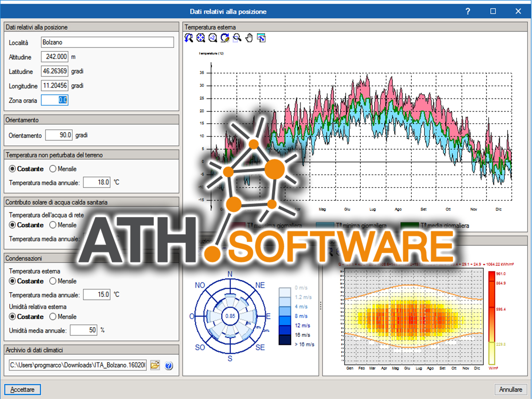Click the Zona oraria input field
Viewport: 532px width, 399px height.
[x=55, y=100]
